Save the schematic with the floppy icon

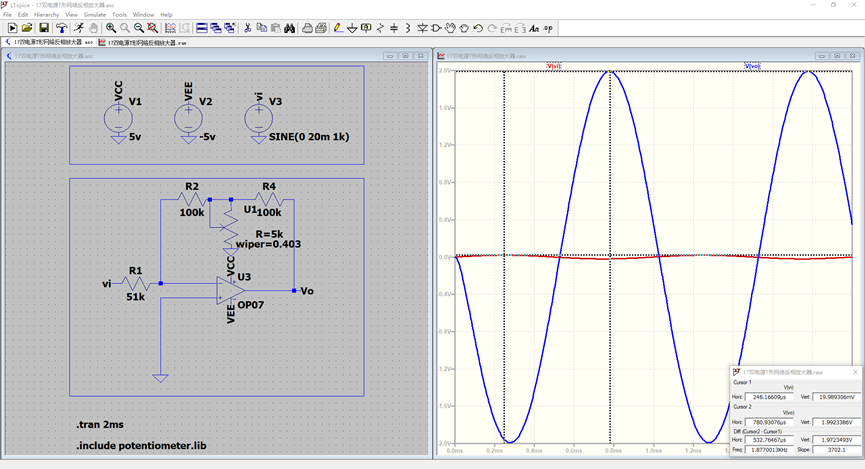[44, 28]
